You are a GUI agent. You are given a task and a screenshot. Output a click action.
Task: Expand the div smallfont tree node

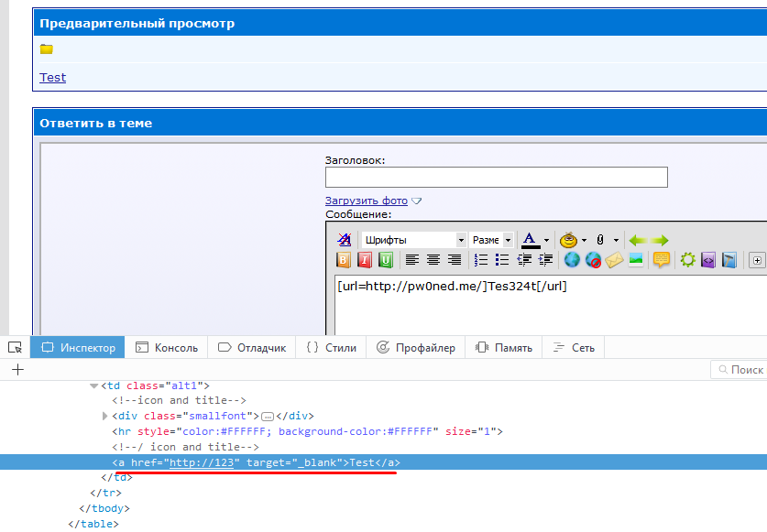[105, 416]
